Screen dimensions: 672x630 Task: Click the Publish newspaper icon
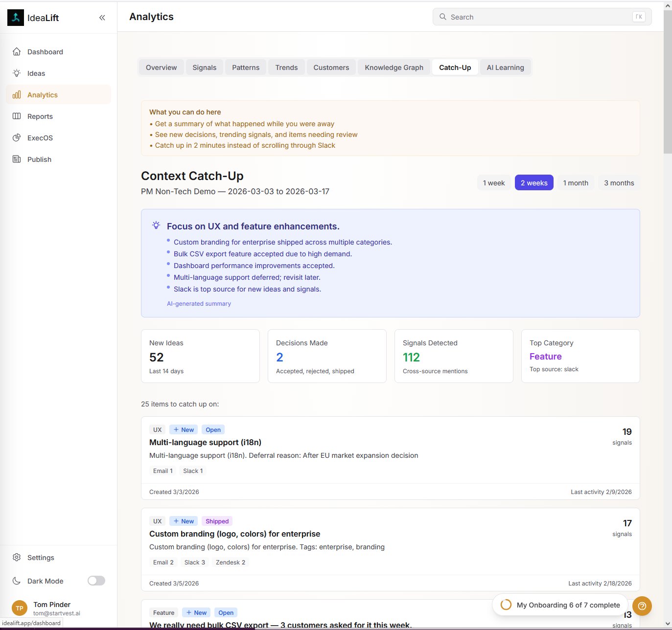click(x=17, y=159)
